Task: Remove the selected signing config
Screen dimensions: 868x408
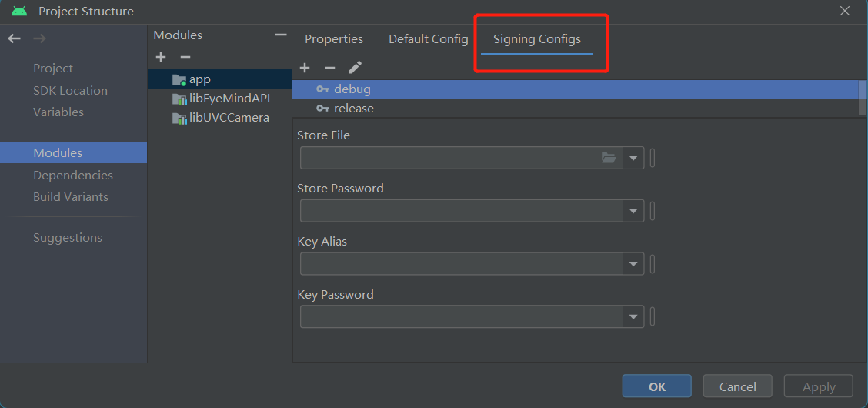Action: point(329,69)
